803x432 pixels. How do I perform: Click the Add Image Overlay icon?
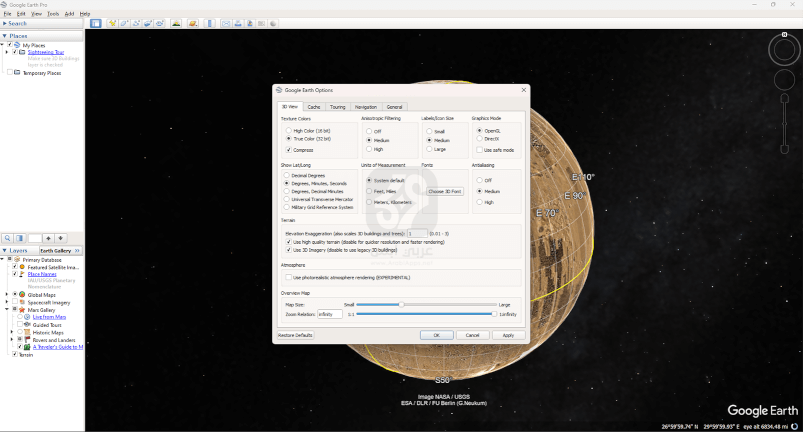tap(148, 24)
